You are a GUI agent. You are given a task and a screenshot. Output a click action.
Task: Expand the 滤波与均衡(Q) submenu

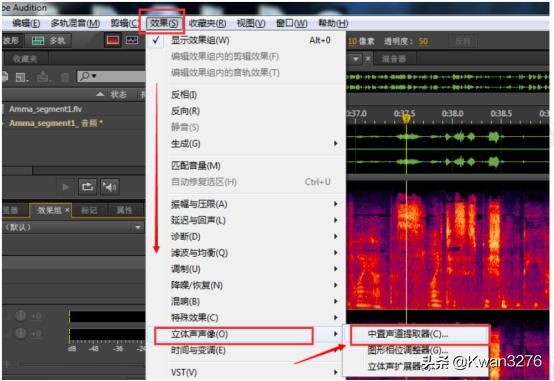[x=246, y=253]
